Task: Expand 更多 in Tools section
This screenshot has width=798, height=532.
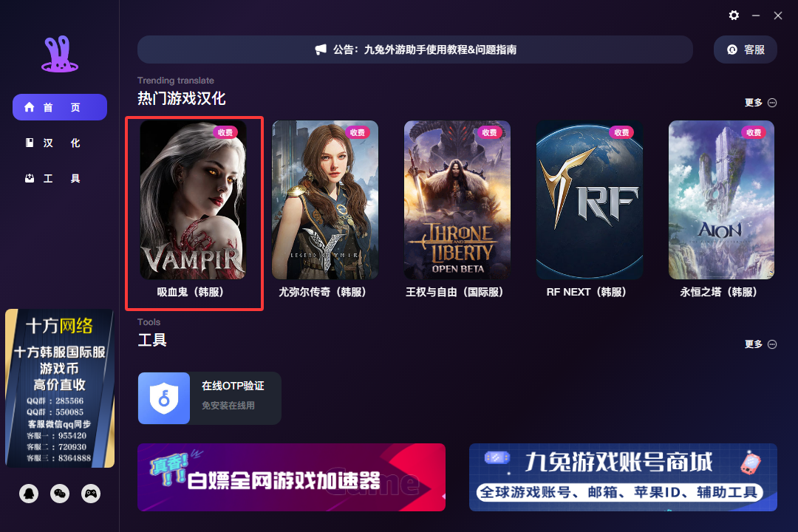Action: (760, 344)
